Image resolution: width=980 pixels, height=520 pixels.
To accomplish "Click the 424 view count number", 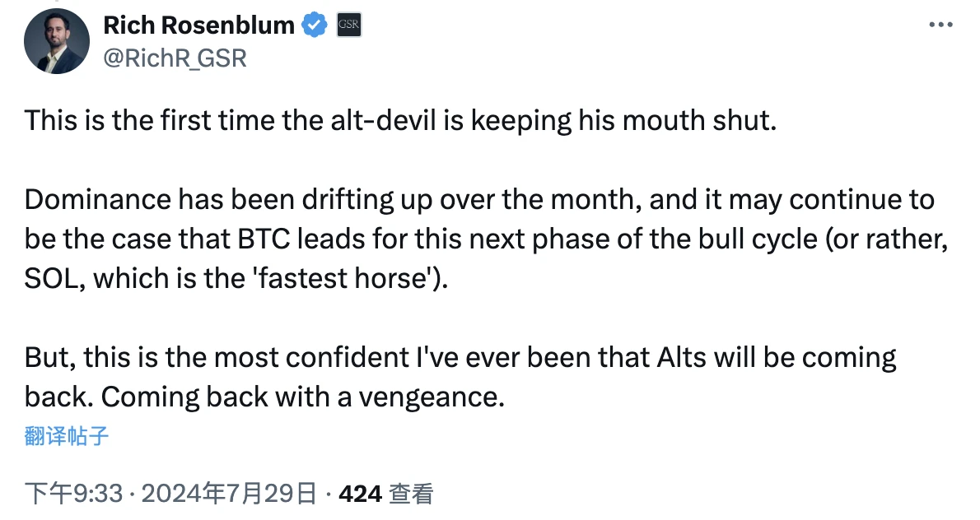I will [x=360, y=494].
